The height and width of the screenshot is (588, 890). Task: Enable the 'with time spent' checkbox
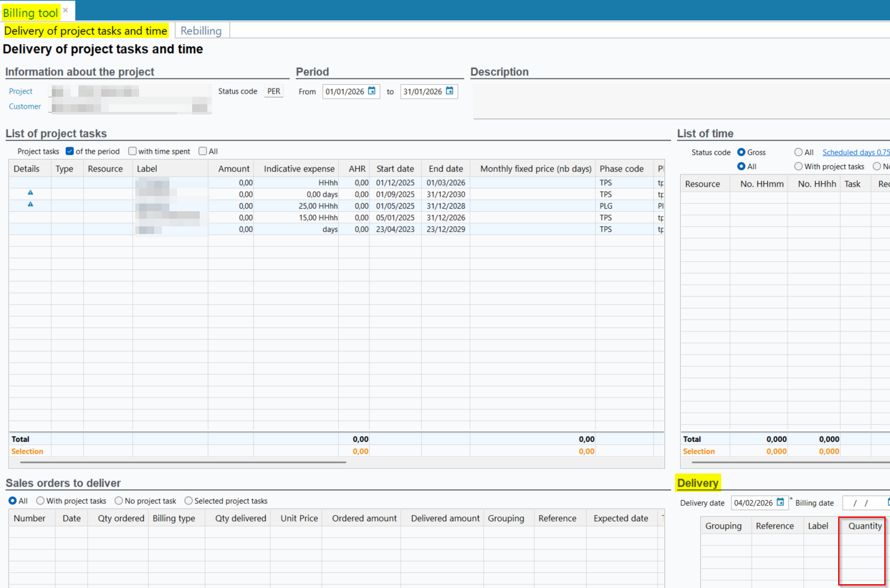pyautogui.click(x=132, y=151)
